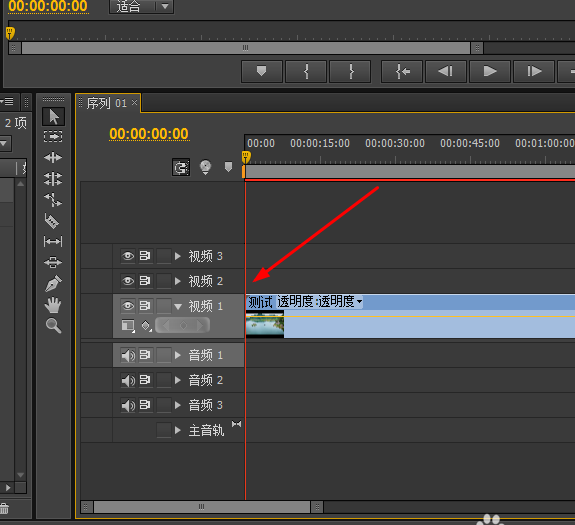Toggle track lock box for 视频 3

tap(164, 256)
